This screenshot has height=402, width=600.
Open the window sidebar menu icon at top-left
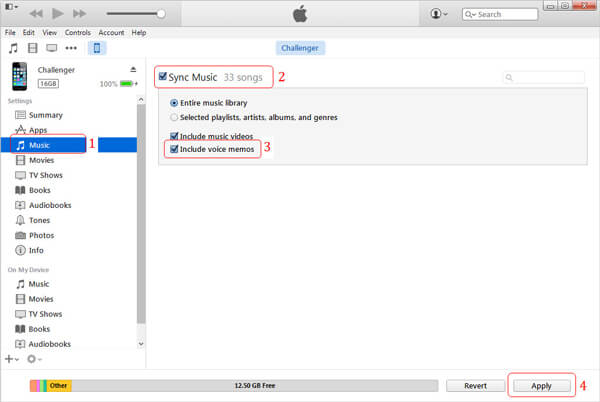[11, 7]
